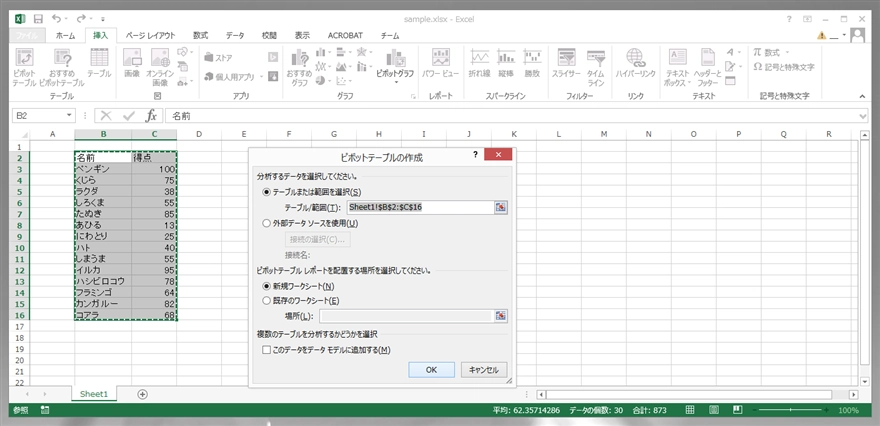880x426 pixels.
Task: Click the Select All corner triangle
Action: coord(24,135)
